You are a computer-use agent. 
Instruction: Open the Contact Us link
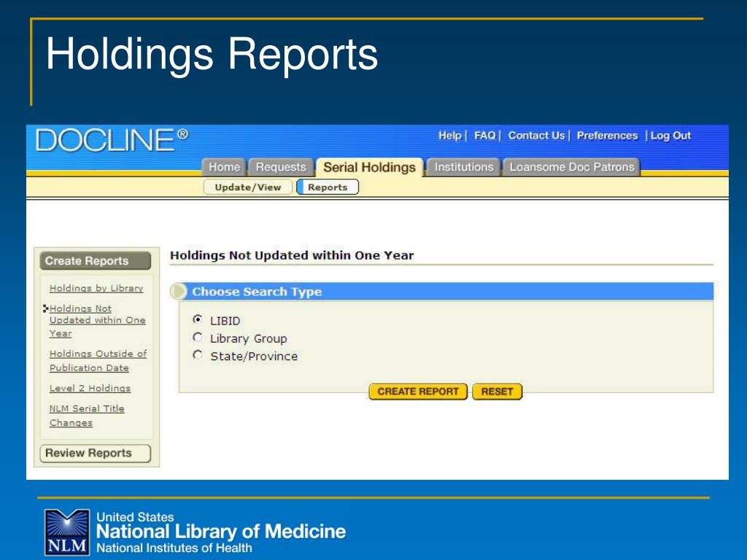536,136
